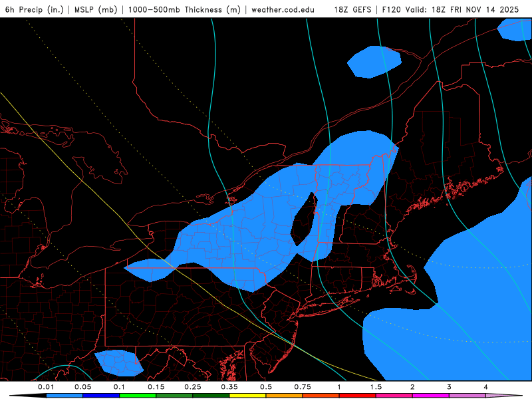Click the '1.5' legend value
This screenshot has width=532, height=399.
click(x=376, y=387)
